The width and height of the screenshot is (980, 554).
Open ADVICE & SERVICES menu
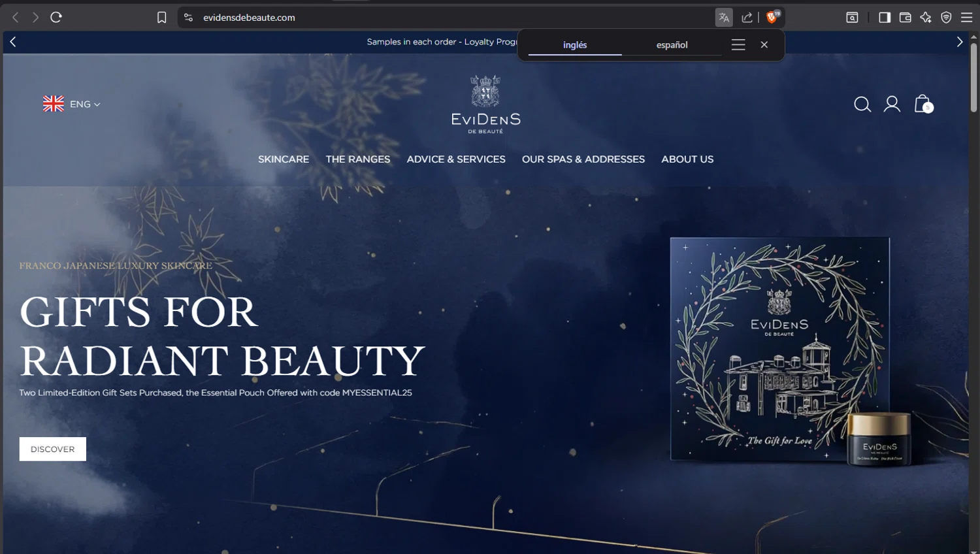click(x=456, y=159)
